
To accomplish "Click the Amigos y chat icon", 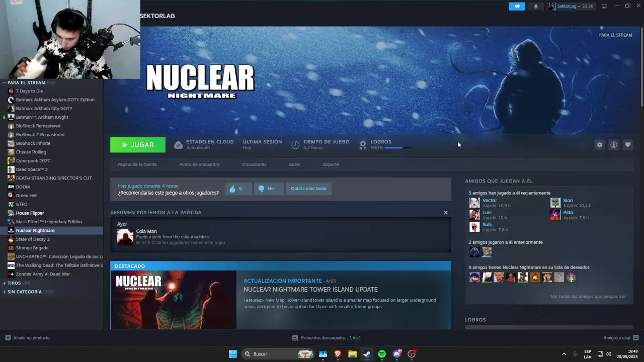I will tap(636, 338).
